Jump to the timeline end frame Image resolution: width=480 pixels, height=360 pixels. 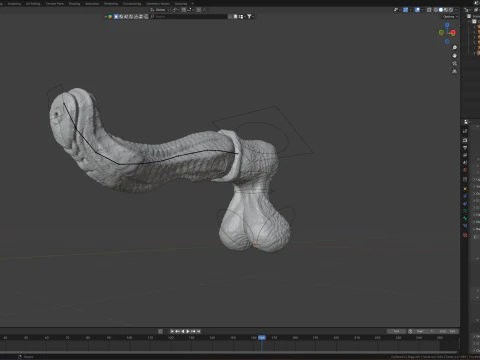[198, 331]
